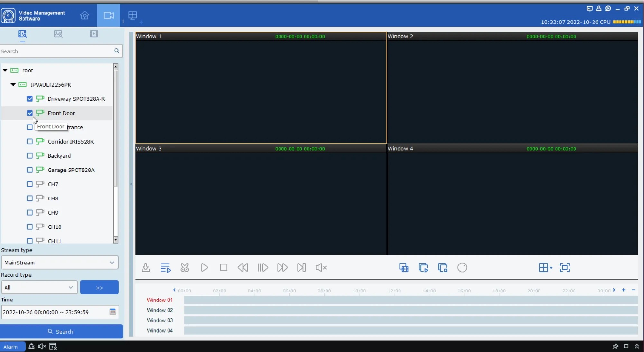
Task: Open the Stream type MainStream dropdown
Action: pyautogui.click(x=60, y=263)
